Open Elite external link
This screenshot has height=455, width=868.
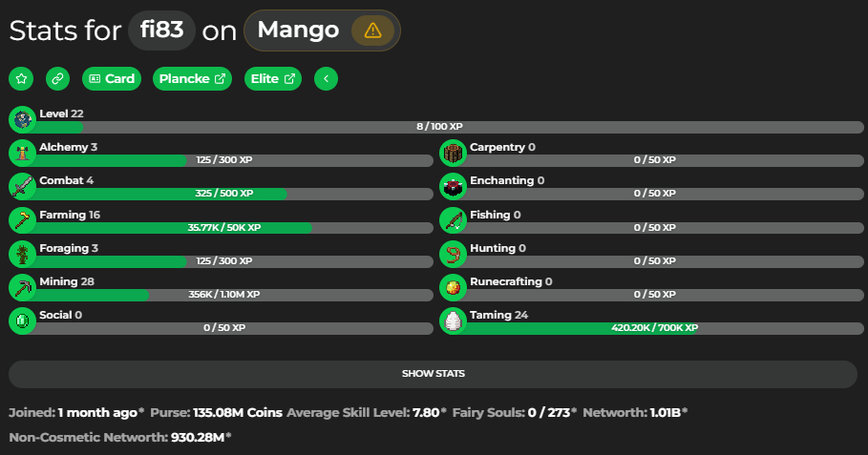(273, 78)
